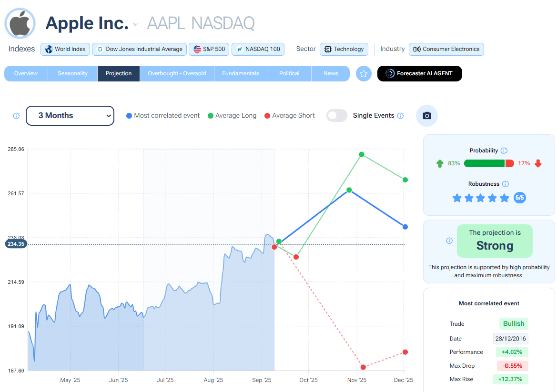Select the Projection tab
Screen dimensions: 557x392
pyautogui.click(x=119, y=73)
